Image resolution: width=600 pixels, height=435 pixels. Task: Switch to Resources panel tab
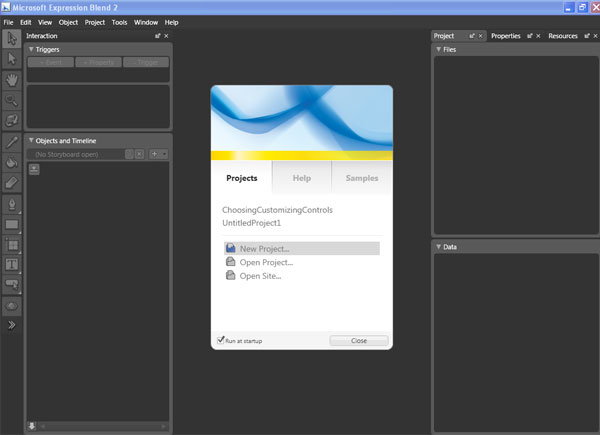pyautogui.click(x=562, y=36)
